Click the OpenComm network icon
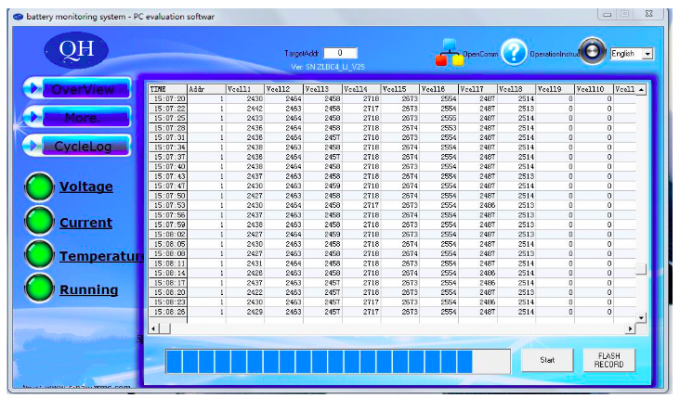680x398 pixels. (450, 53)
